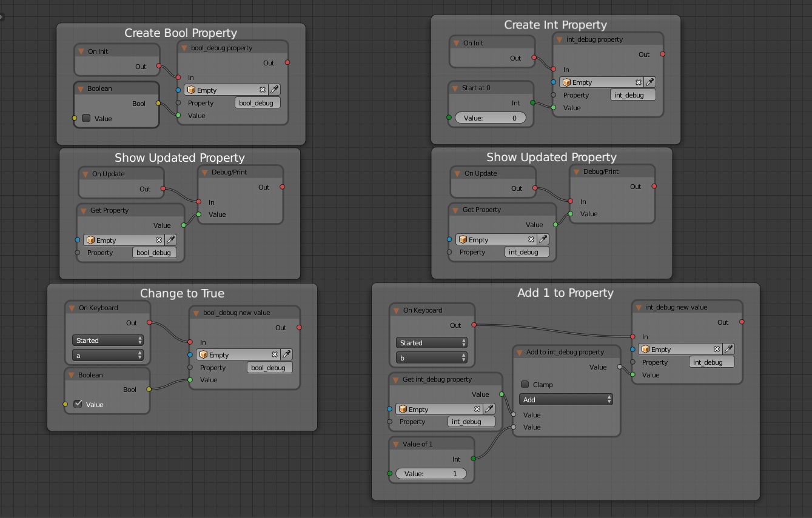
Task: Select the 'Create Bool Property' frame title
Action: (181, 33)
